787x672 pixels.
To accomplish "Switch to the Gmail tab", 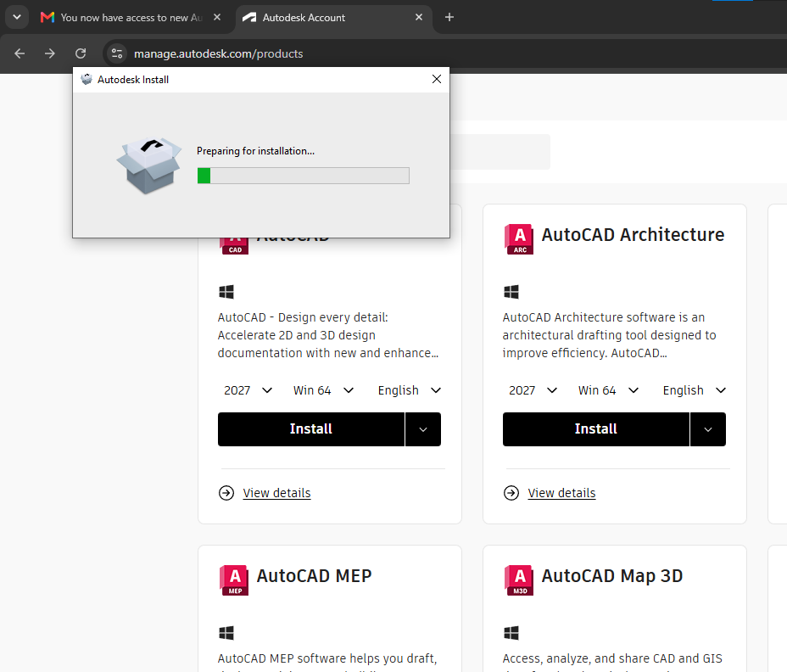I will pos(131,18).
